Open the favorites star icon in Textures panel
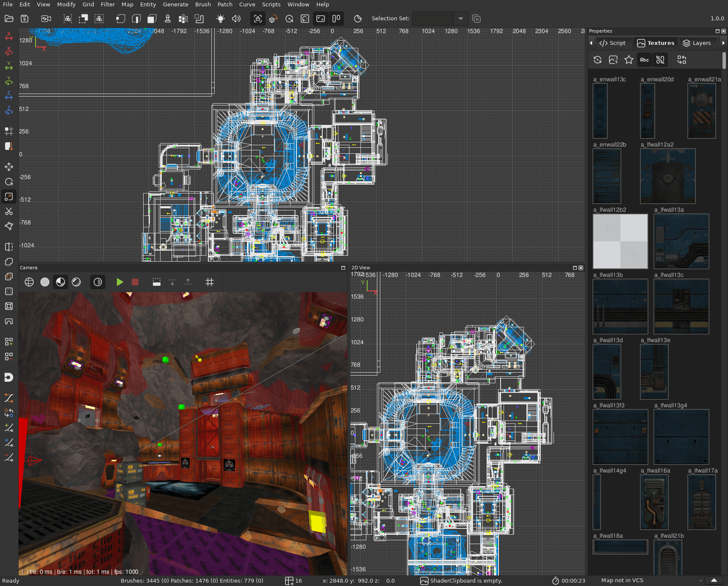The width and height of the screenshot is (728, 586). (628, 60)
